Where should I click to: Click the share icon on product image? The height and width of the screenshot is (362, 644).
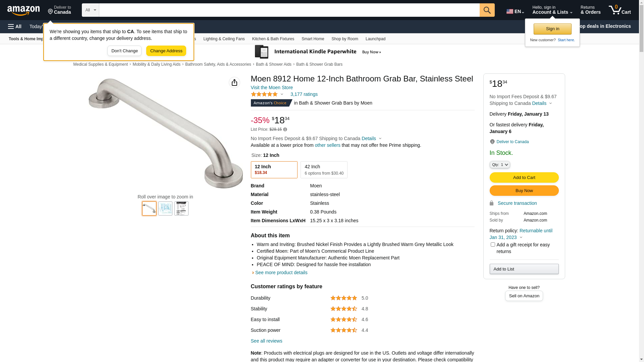234,82
